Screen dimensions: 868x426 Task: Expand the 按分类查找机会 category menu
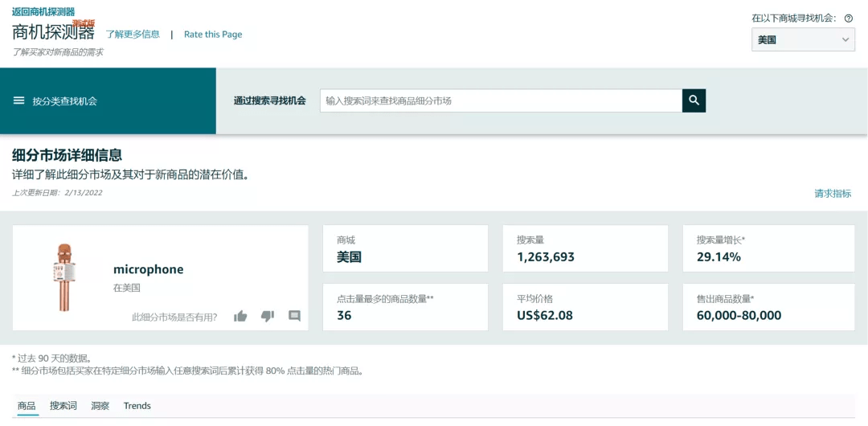coord(64,101)
